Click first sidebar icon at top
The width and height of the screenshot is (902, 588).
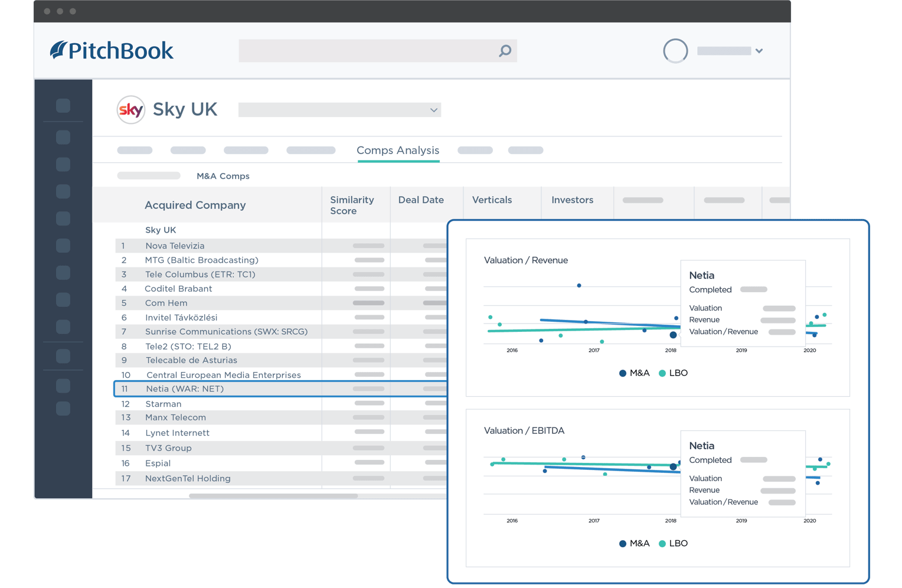pos(63,106)
